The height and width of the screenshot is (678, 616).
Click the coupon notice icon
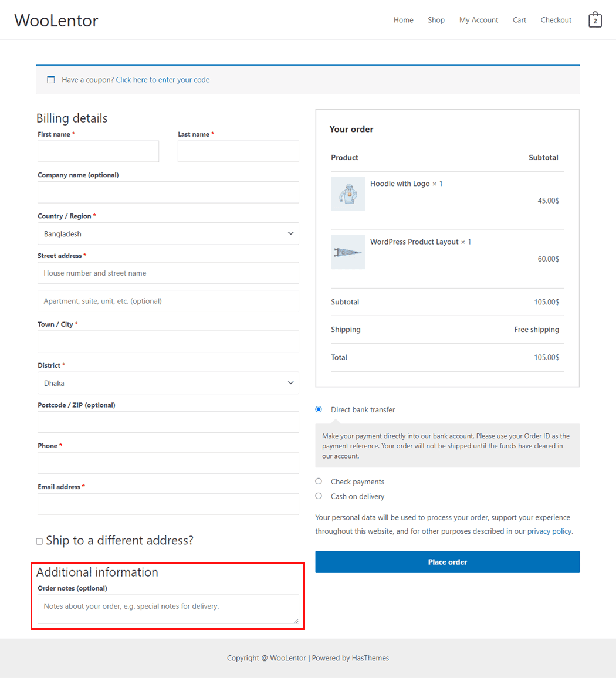51,80
